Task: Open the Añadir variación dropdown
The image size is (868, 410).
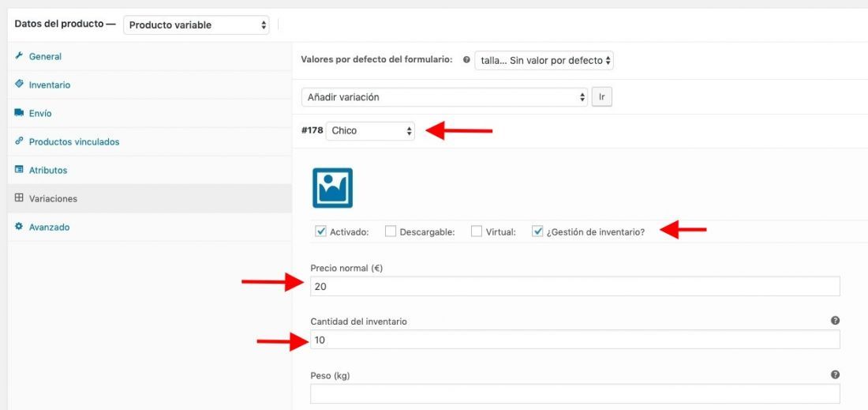Action: coord(444,97)
